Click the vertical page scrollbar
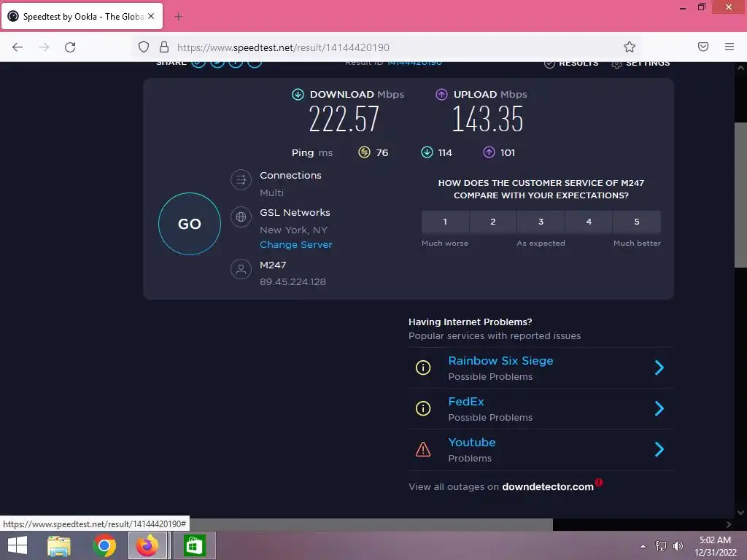Viewport: 747px width, 560px height. point(740,195)
